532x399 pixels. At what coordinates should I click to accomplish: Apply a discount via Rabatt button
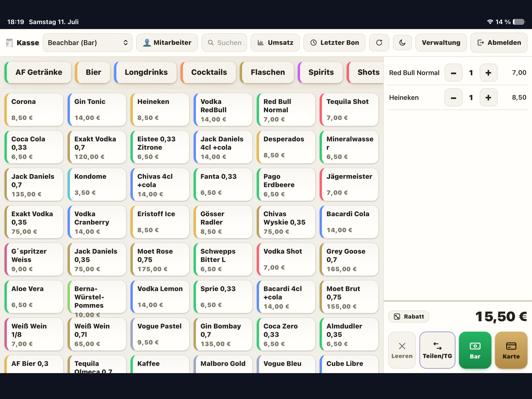(408, 316)
